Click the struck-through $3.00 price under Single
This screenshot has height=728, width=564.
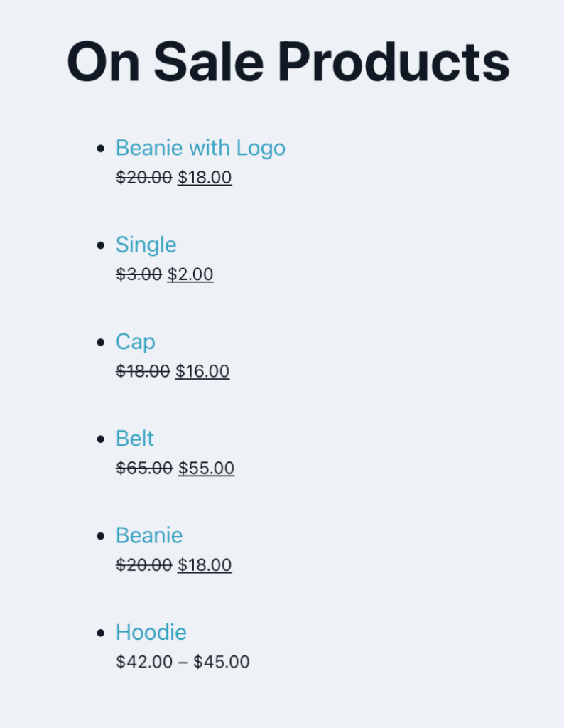coord(139,274)
